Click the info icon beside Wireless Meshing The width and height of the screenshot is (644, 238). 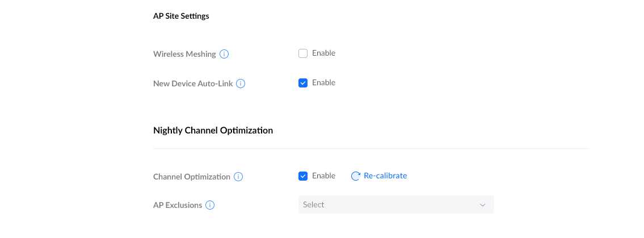click(224, 55)
